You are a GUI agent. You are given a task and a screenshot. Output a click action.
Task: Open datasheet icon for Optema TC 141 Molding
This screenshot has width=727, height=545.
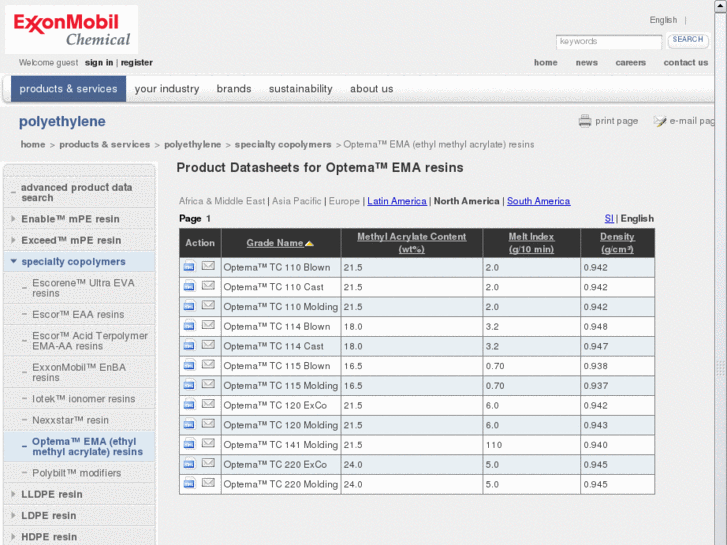pyautogui.click(x=189, y=444)
